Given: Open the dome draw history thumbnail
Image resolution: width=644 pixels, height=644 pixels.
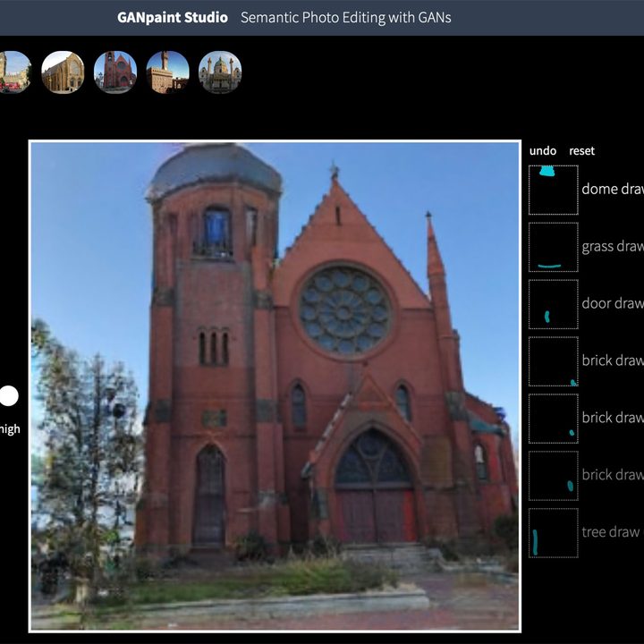Looking at the screenshot, I should [554, 190].
